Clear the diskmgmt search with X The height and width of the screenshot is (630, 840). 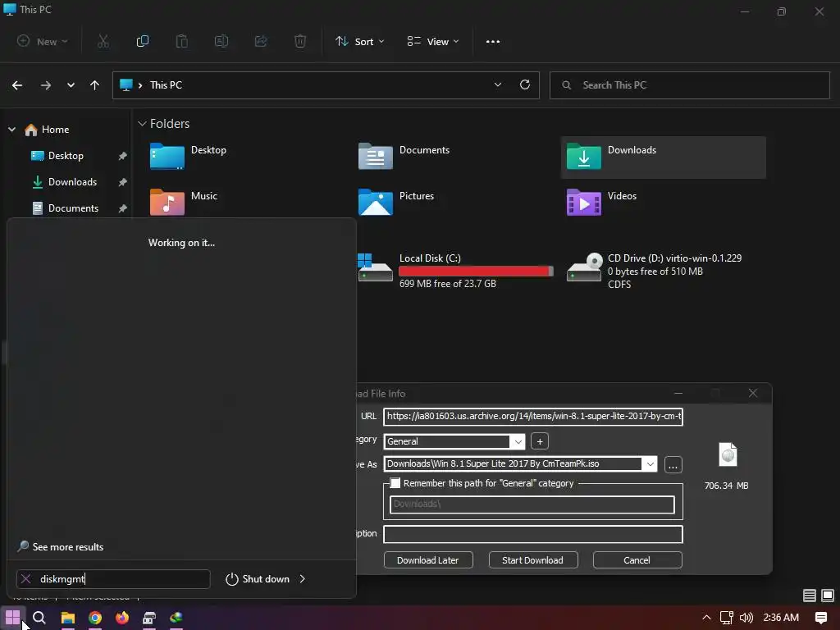click(25, 578)
